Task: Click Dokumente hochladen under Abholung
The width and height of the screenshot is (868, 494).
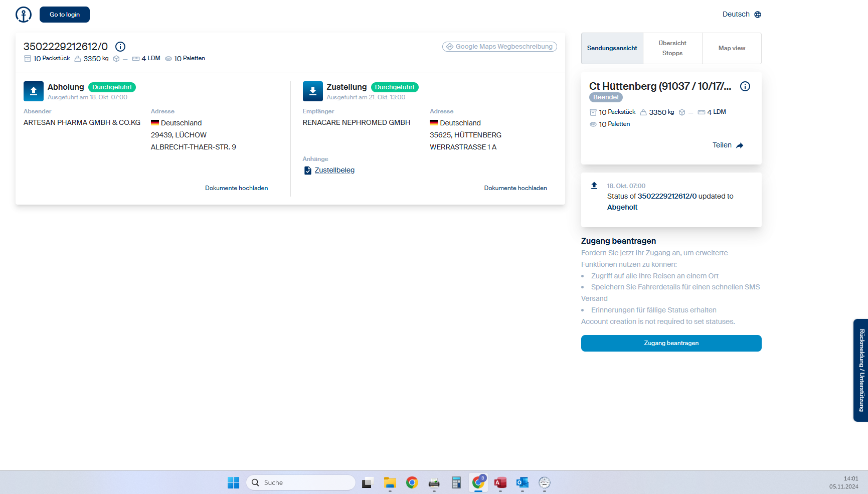Action: [237, 188]
